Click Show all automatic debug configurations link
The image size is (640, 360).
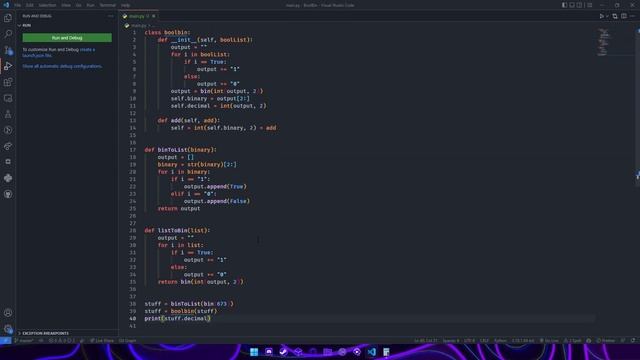62,66
